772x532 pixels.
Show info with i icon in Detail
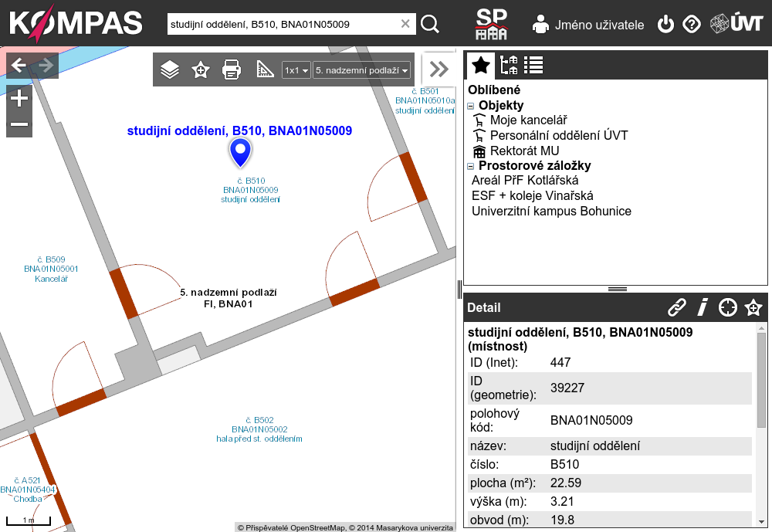(x=703, y=307)
